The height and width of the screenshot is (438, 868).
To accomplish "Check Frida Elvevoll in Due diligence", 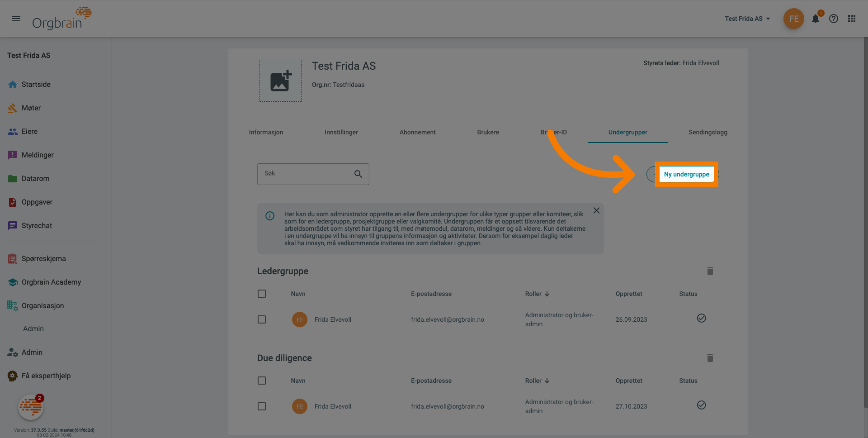I will coord(262,407).
